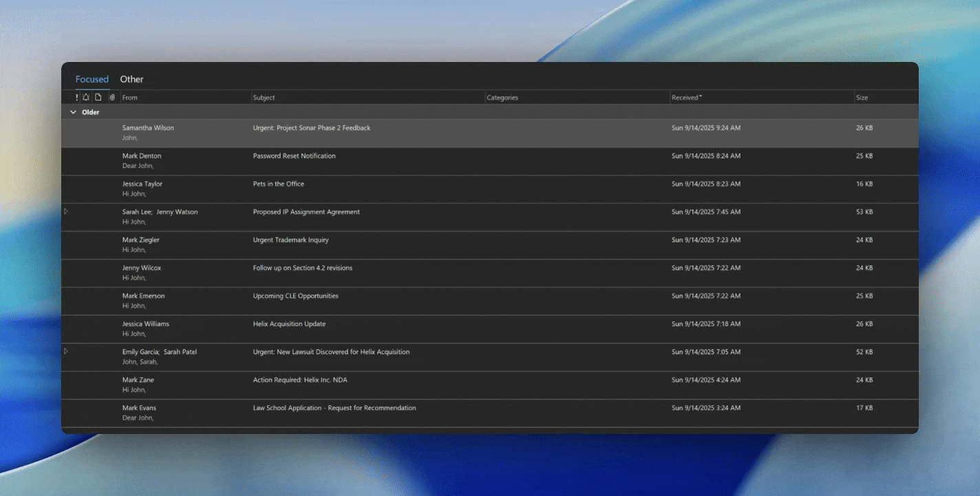
Task: Sort messages by the Size column
Action: 862,97
